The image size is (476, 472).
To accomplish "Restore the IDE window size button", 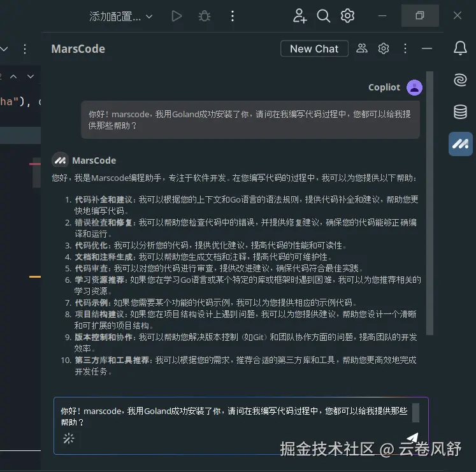I will click(420, 15).
